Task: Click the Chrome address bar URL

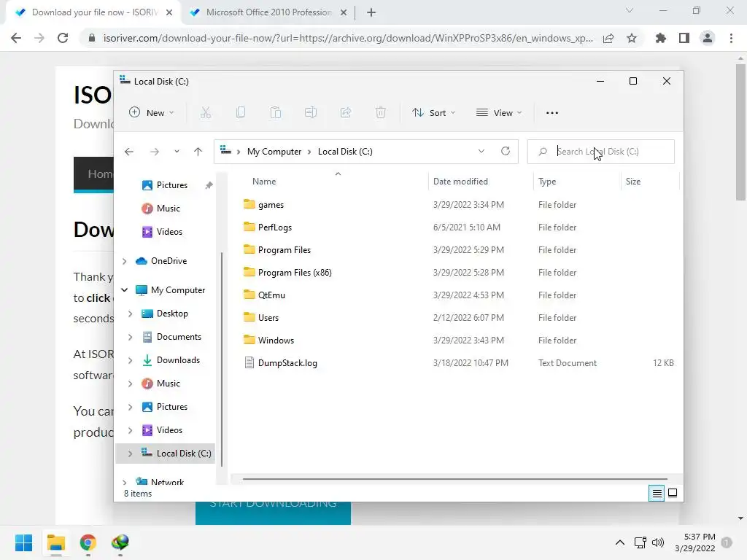Action: (x=348, y=38)
